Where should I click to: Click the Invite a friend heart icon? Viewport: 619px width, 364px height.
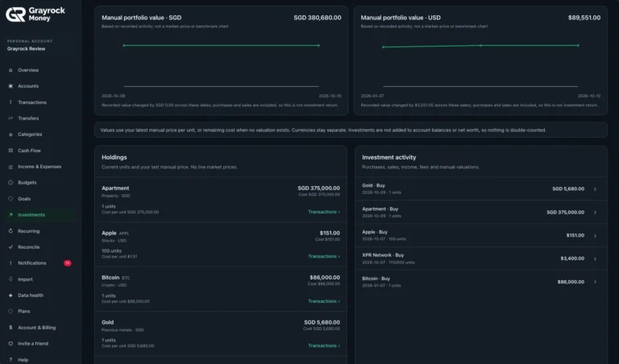point(10,344)
